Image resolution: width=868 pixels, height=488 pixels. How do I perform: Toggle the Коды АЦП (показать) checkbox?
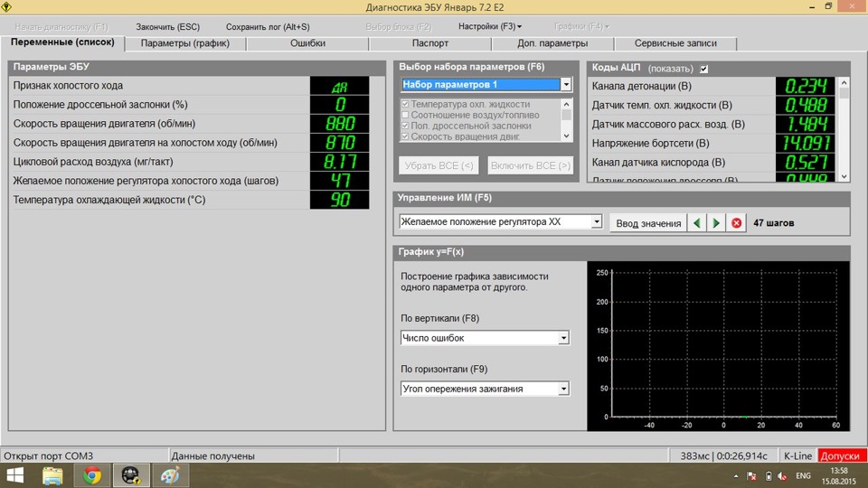click(x=704, y=69)
